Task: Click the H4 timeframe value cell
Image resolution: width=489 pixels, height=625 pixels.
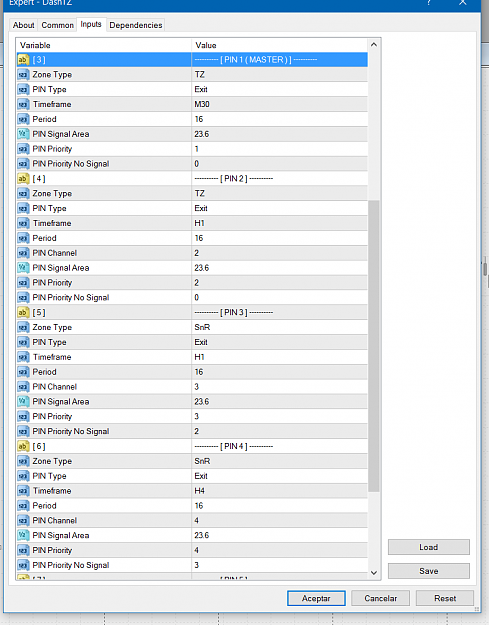Action: [279, 491]
